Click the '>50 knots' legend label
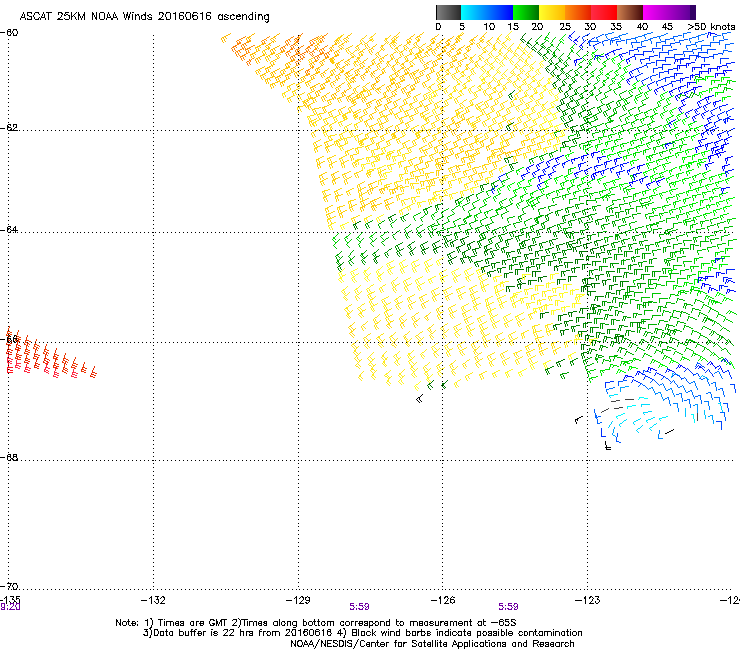This screenshot has width=740, height=650. (711, 27)
